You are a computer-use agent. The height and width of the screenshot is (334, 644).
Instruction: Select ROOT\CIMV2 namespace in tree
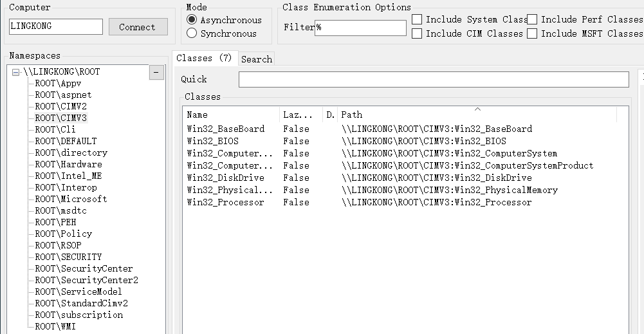click(x=60, y=106)
